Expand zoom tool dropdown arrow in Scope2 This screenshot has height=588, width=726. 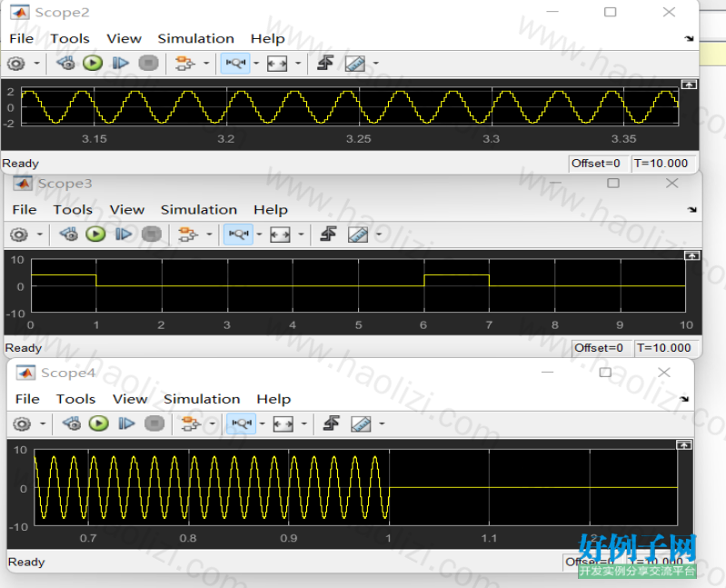pos(256,64)
